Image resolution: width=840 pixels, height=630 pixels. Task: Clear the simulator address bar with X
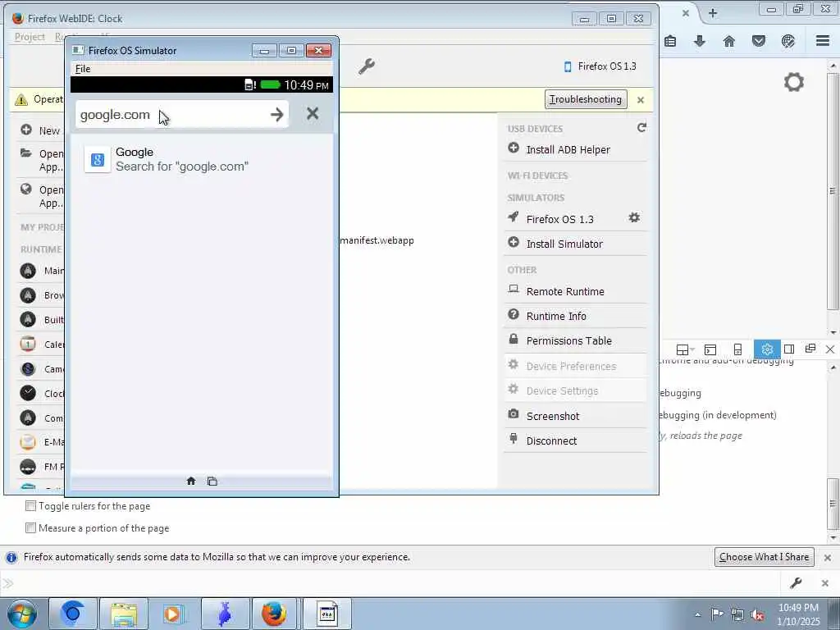313,113
